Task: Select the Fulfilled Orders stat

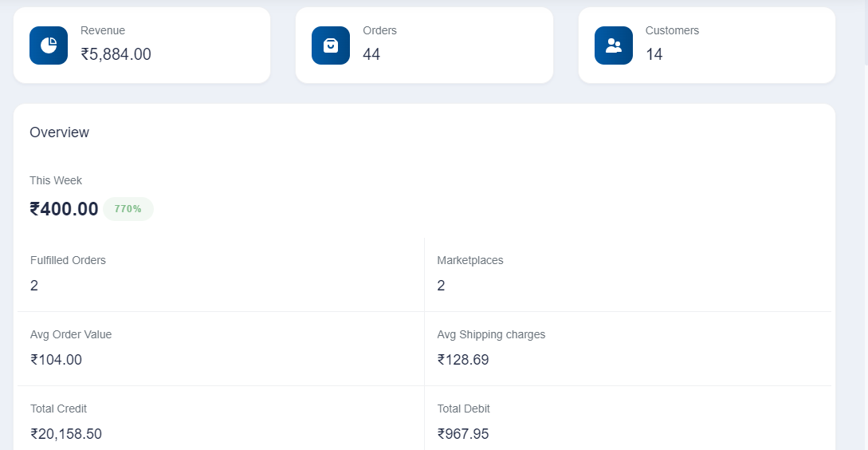Action: [x=221, y=275]
